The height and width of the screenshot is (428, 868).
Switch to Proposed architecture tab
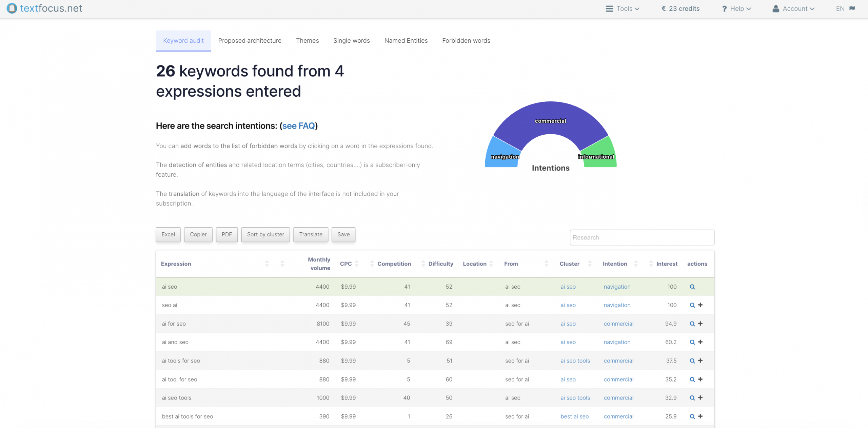(x=250, y=41)
